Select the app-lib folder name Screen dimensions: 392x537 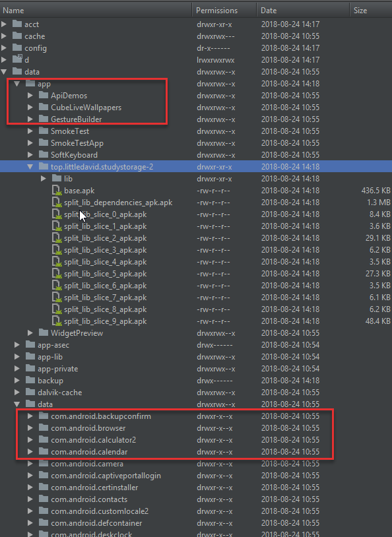[x=50, y=357]
